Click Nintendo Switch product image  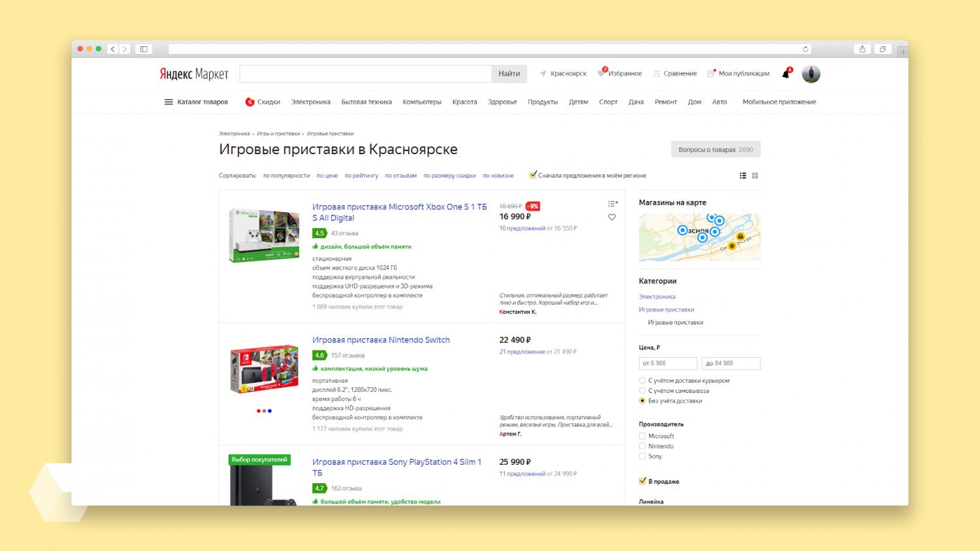tap(265, 369)
